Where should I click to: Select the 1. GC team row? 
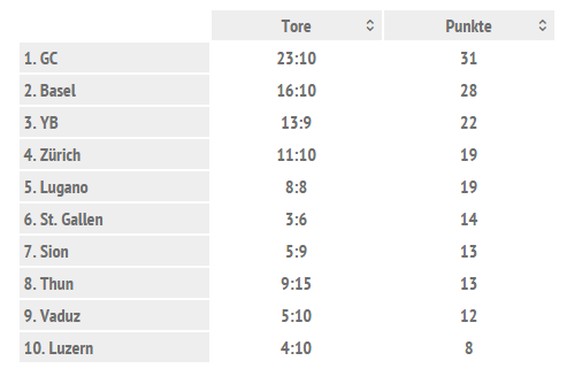[x=114, y=58]
